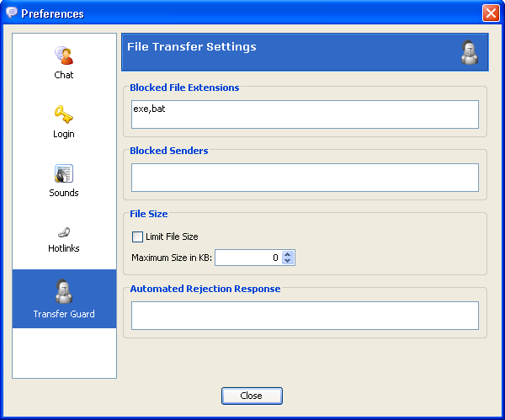Switch to the Sounds label in the sidebar
The height and width of the screenshot is (420, 505).
[64, 193]
